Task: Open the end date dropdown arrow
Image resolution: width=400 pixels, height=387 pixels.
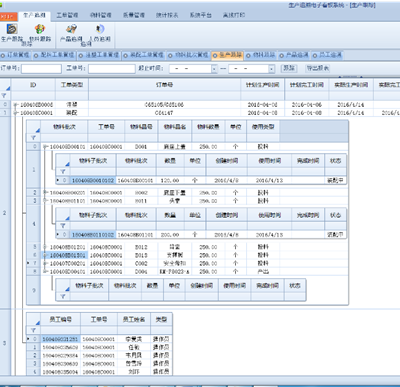Action: coord(272,69)
